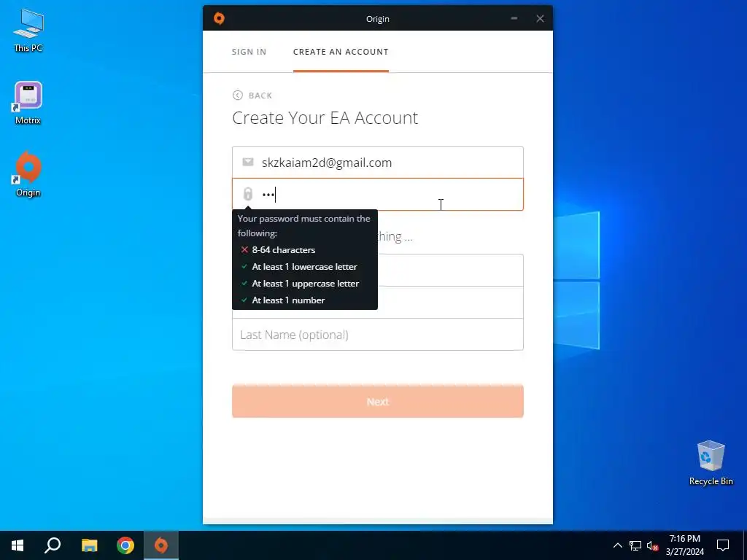Open network status tray icon
The height and width of the screenshot is (560, 747).
635,545
